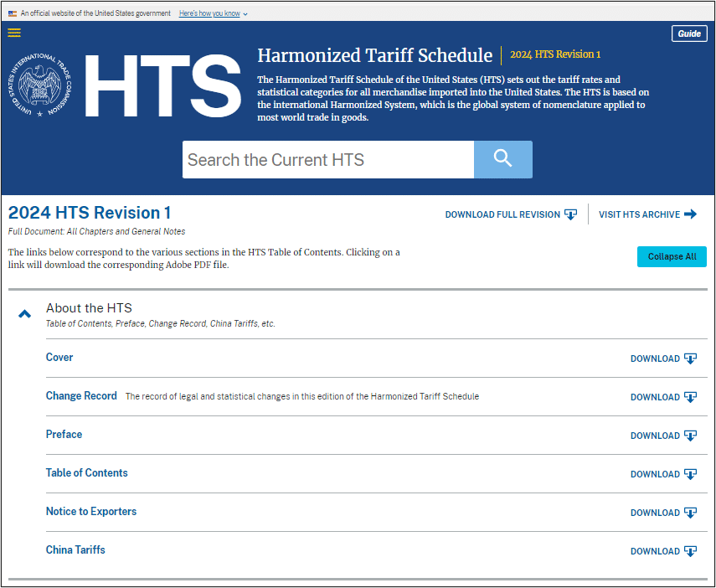
Task: Open the Table of Contents link
Action: pos(87,473)
